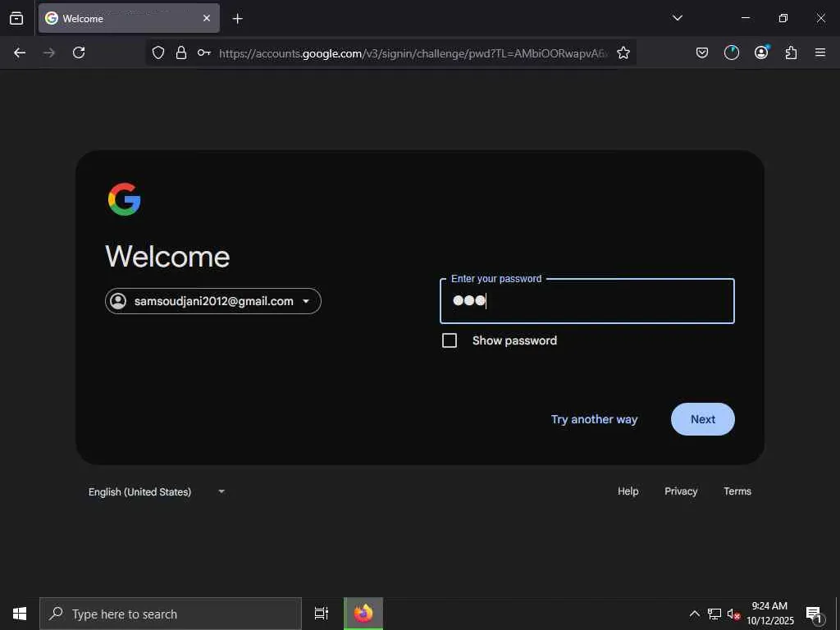The image size is (840, 630).
Task: Open saved password key icon
Action: pyautogui.click(x=203, y=52)
